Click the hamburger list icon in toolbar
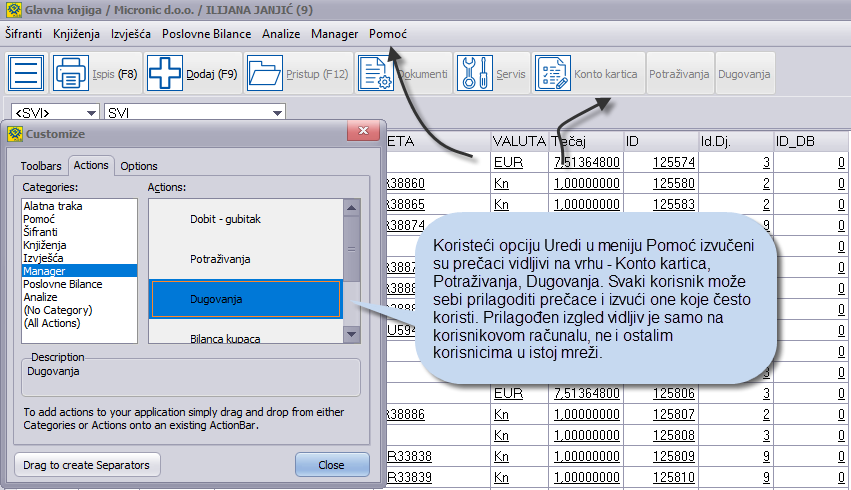851x490 pixels. (26, 73)
